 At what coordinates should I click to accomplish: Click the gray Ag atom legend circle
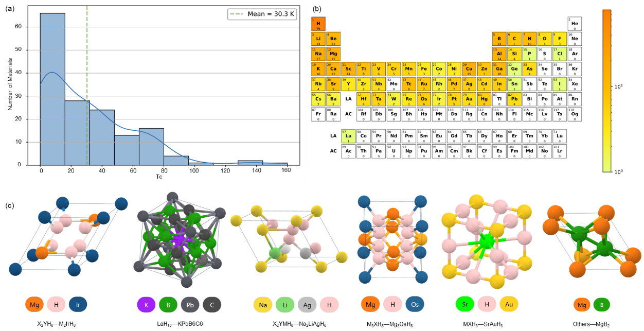point(306,305)
